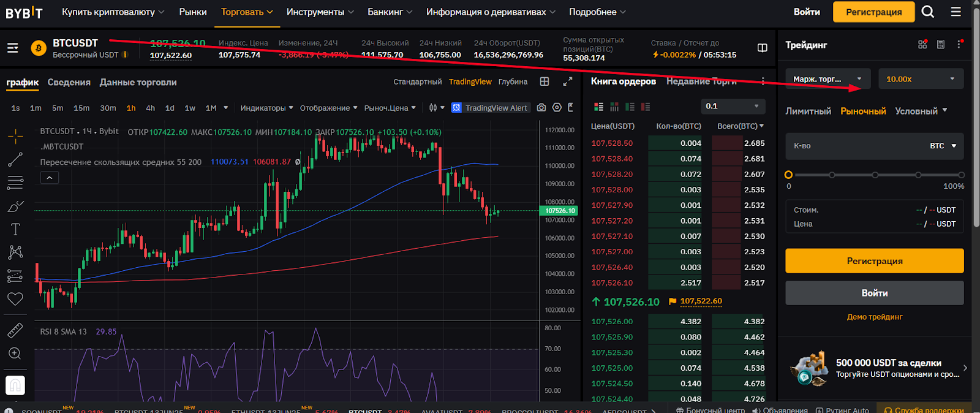Set quantity slider to the midpoint mark
Viewport: 980px width, 413px height.
(875, 175)
